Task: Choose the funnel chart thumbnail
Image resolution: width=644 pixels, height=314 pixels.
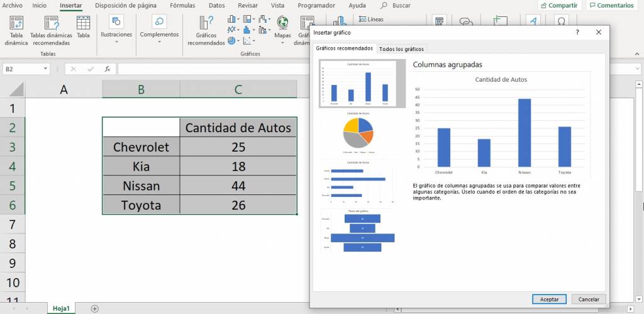Action: [x=358, y=232]
